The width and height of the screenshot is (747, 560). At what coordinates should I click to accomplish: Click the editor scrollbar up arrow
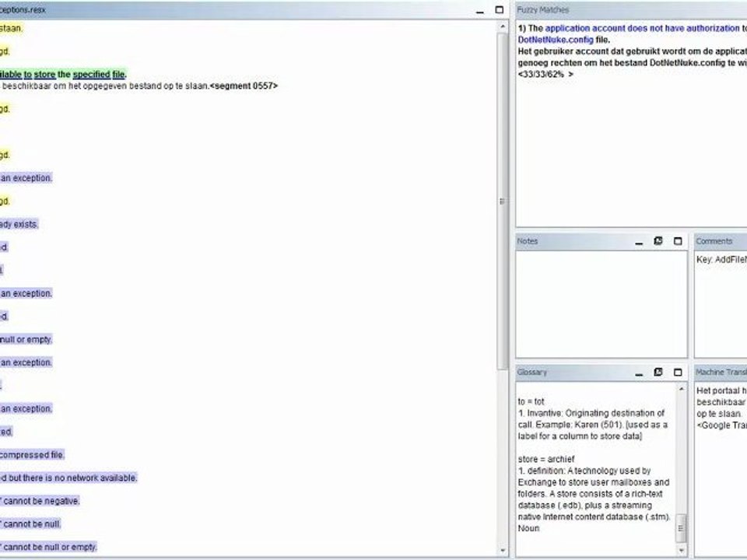[503, 27]
